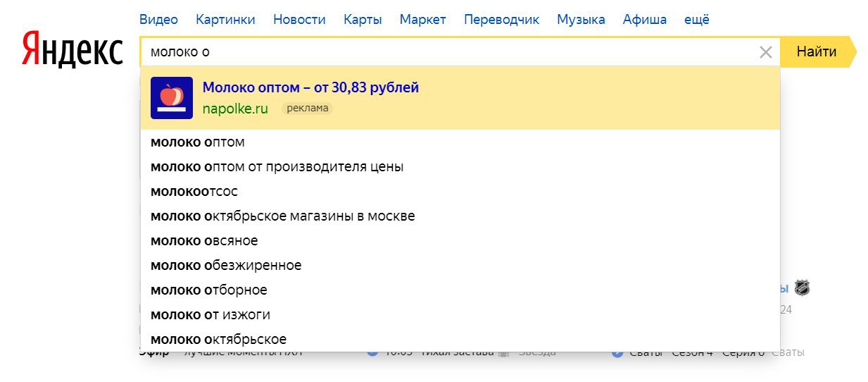Open the Картинки tab
Viewport: 868px width, 382px height.
(x=225, y=19)
